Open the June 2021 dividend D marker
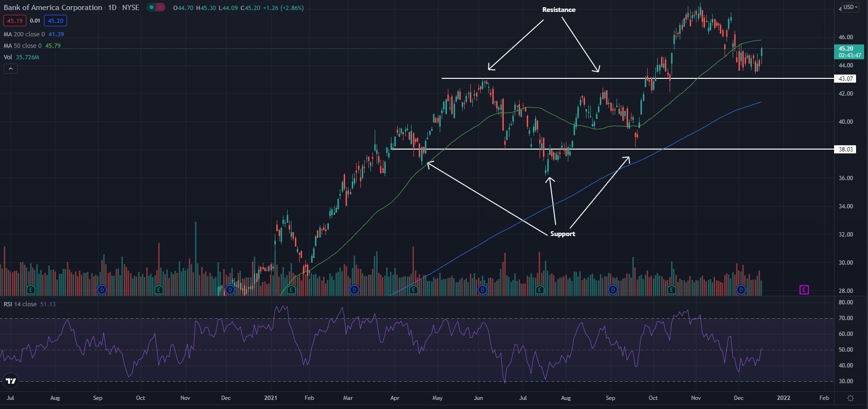Image resolution: width=868 pixels, height=409 pixels. click(482, 290)
